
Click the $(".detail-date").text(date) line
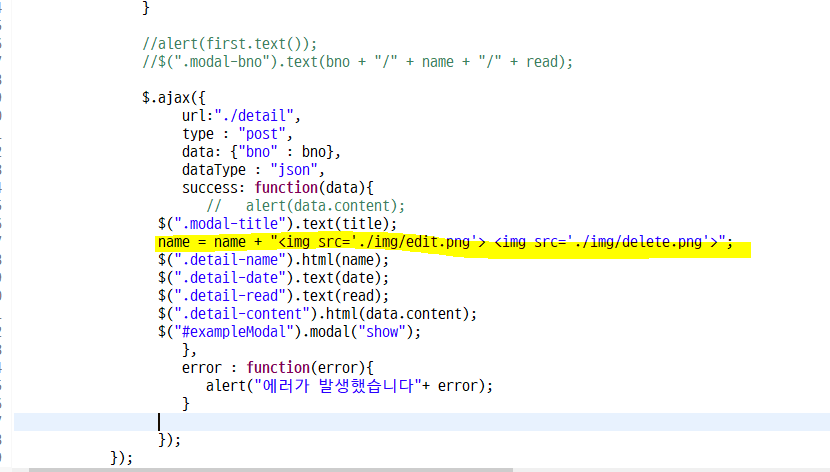[273, 278]
